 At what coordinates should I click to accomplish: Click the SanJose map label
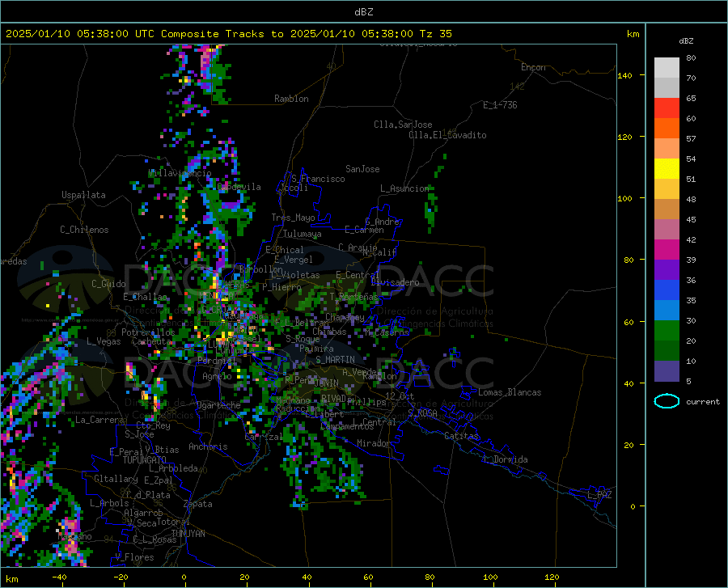coord(362,169)
